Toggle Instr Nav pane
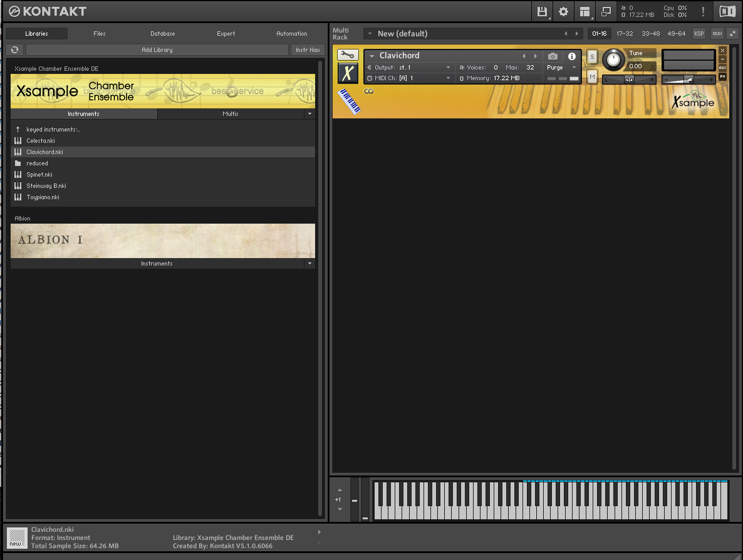Screen dimensions: 743x560 [308, 49]
